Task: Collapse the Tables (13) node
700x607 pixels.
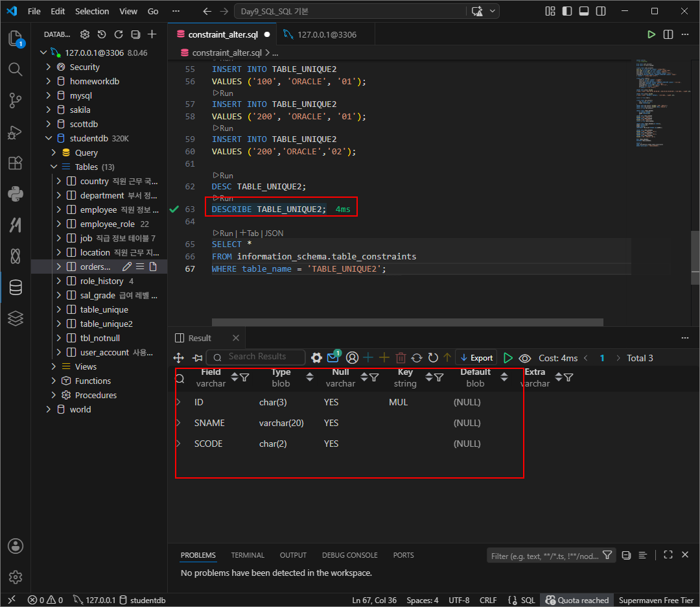Action: pos(54,167)
